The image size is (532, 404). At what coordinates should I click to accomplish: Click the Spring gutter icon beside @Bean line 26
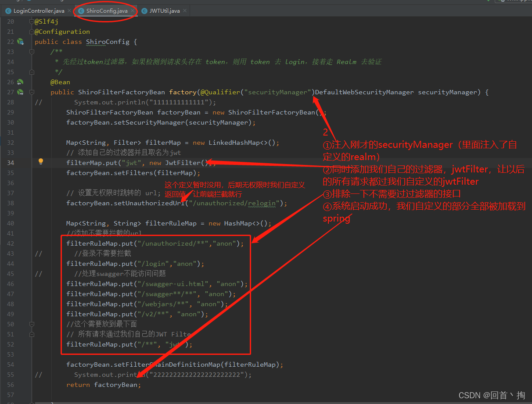(20, 82)
